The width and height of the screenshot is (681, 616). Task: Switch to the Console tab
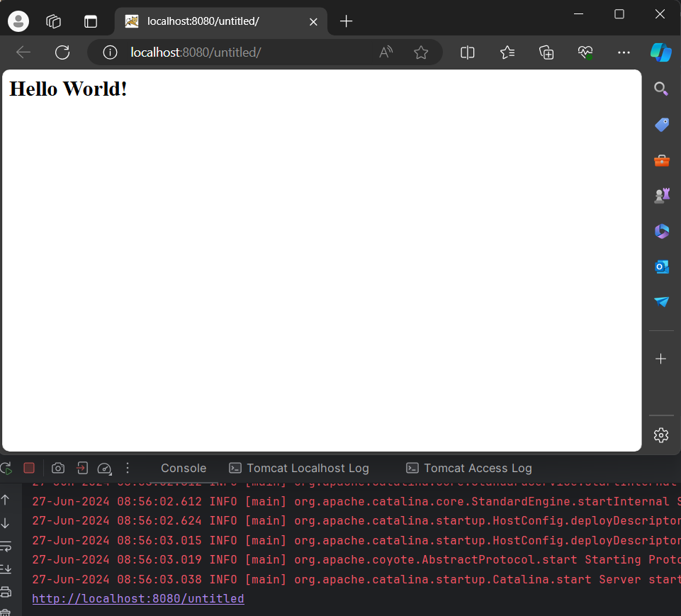[184, 469]
